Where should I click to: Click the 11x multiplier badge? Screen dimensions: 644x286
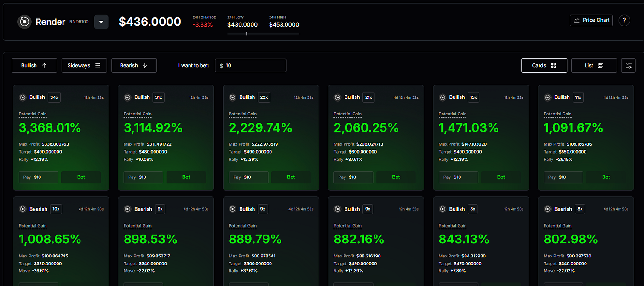[579, 97]
